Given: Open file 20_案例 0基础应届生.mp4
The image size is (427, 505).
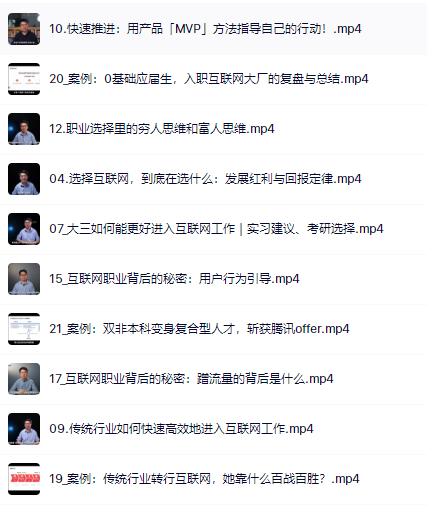Looking at the screenshot, I should pyautogui.click(x=209, y=79).
